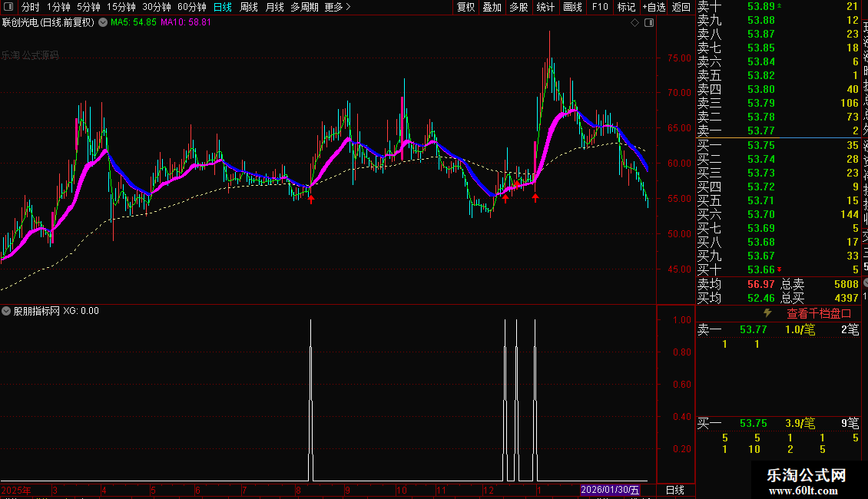Click the 股朋指标网 XG indicator label
Screen dimensions: 868x499
point(56,311)
